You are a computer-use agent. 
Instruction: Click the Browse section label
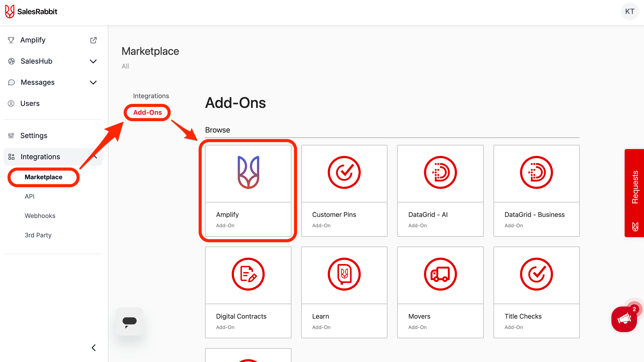(x=218, y=130)
